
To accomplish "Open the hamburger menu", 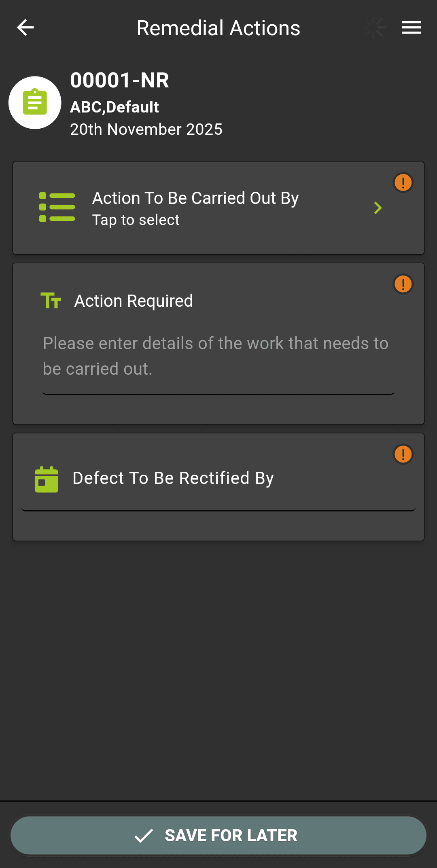I will (x=412, y=28).
